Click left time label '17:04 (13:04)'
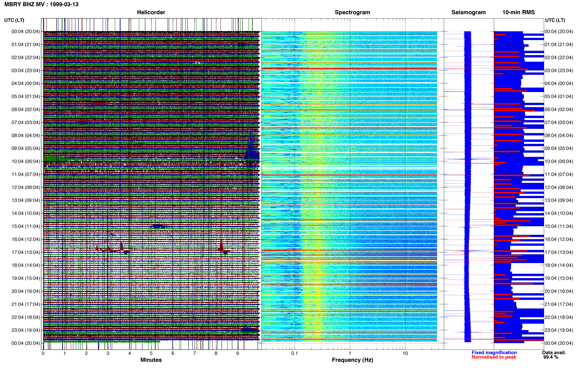The width and height of the screenshot is (588, 368). pos(26,252)
